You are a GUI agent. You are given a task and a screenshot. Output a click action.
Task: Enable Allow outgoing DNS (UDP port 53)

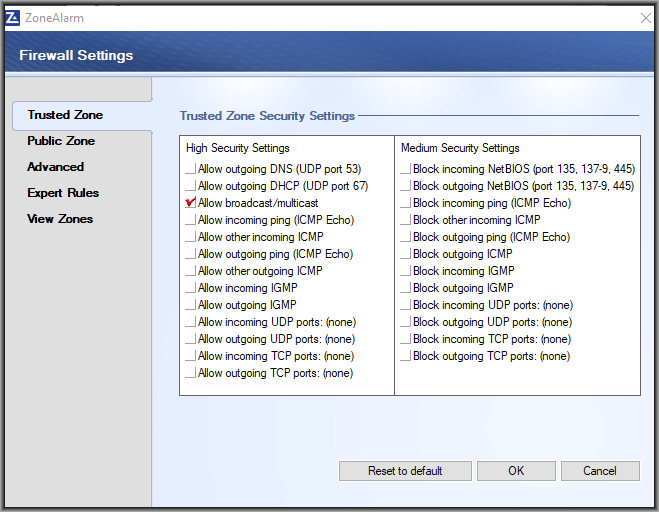[191, 169]
